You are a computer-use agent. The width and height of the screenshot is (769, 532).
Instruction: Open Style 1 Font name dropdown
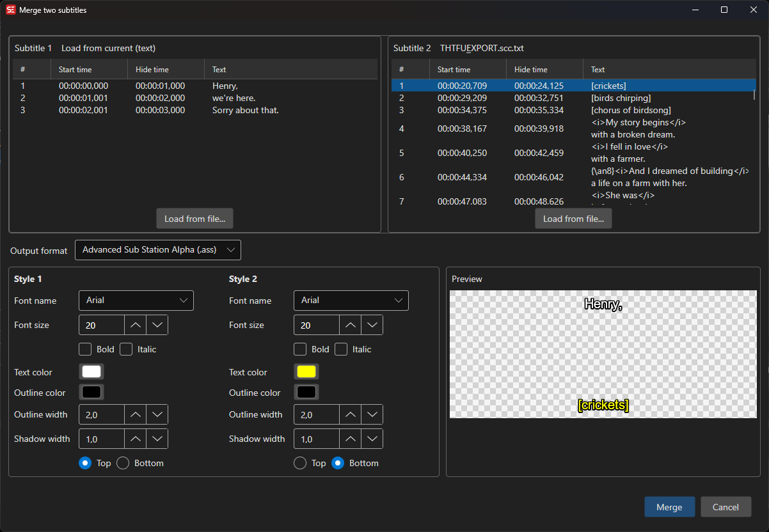coord(136,301)
